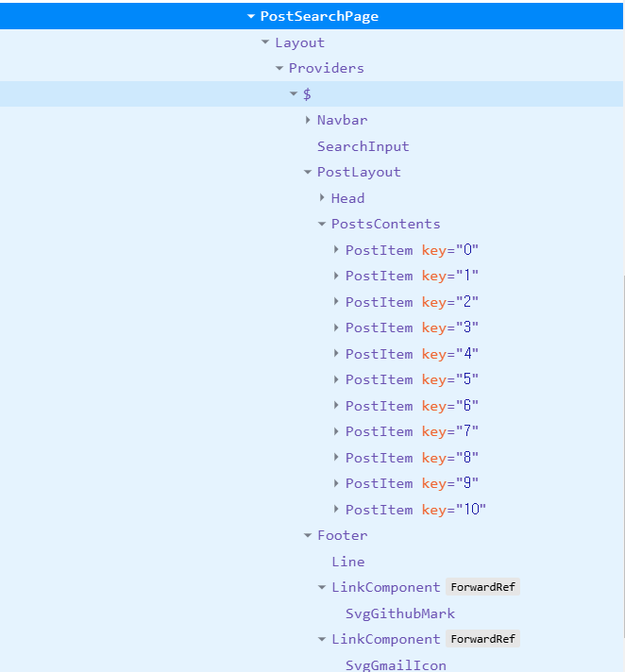Expand PostItem key="6" arrow
This screenshot has width=625, height=672.
point(336,406)
